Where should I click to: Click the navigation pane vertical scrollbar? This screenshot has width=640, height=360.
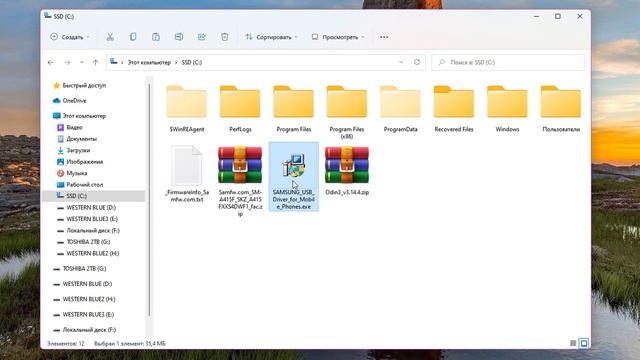tap(149, 200)
